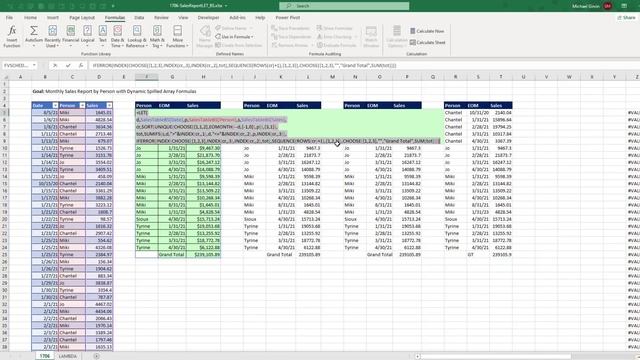Click Evaluate Formula
Screen dimensions: 640x360
pos(336,45)
